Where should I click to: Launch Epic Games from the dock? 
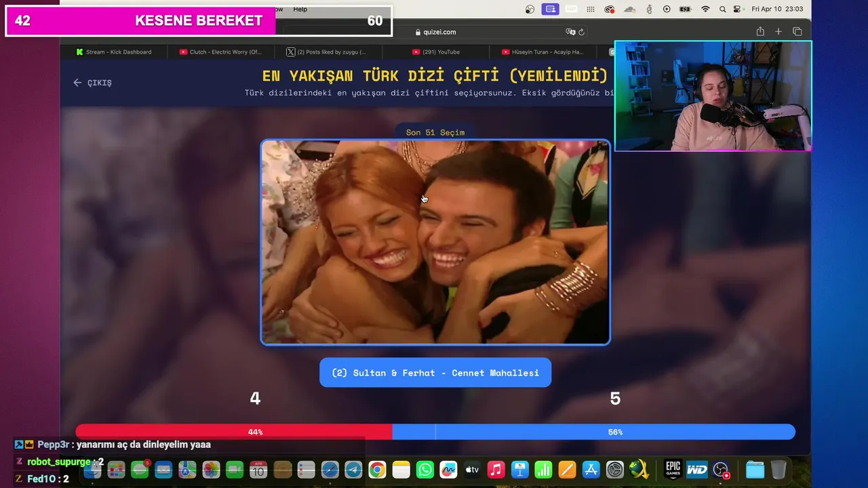click(x=673, y=469)
